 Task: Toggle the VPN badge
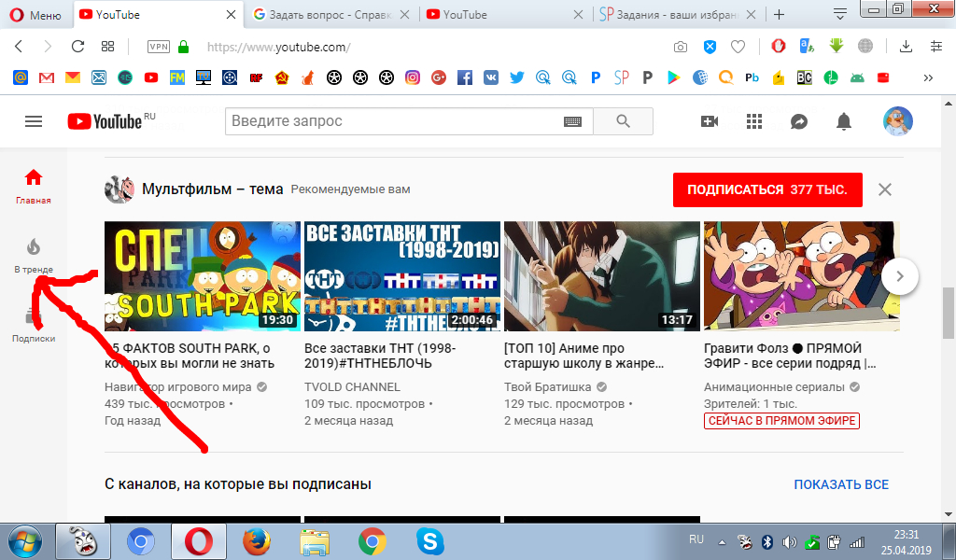click(x=159, y=47)
